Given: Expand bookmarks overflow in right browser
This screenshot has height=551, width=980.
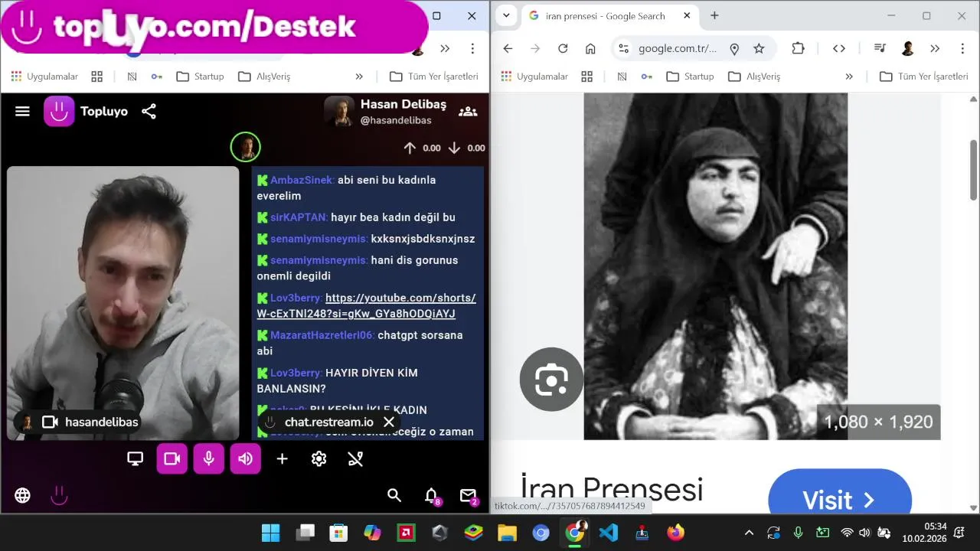Looking at the screenshot, I should click(849, 77).
